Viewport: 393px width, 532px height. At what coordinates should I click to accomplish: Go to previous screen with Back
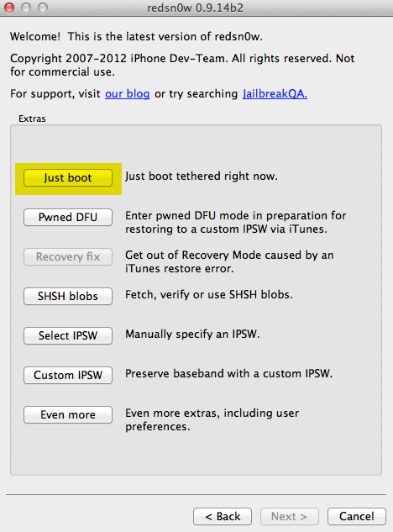point(223,516)
